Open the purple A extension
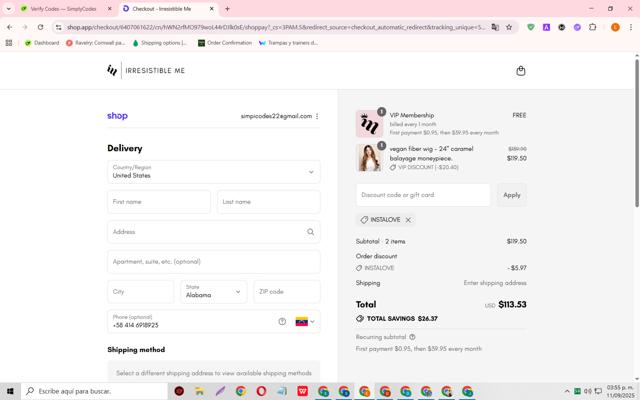 (x=546, y=27)
